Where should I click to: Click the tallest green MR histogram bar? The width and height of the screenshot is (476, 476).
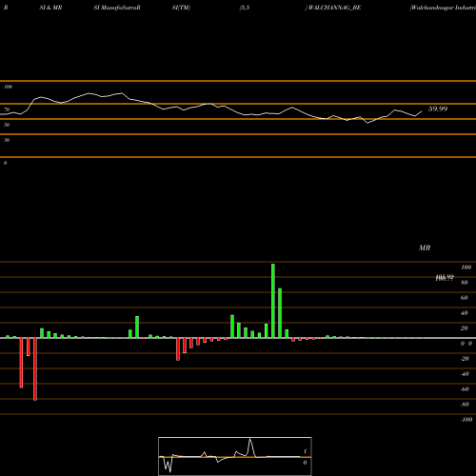pos(273,301)
